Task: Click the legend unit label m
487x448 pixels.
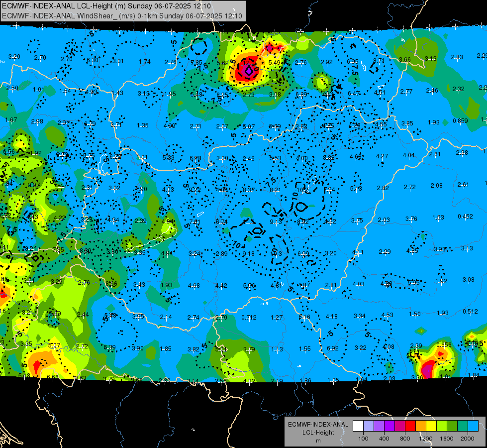Action: point(318,441)
